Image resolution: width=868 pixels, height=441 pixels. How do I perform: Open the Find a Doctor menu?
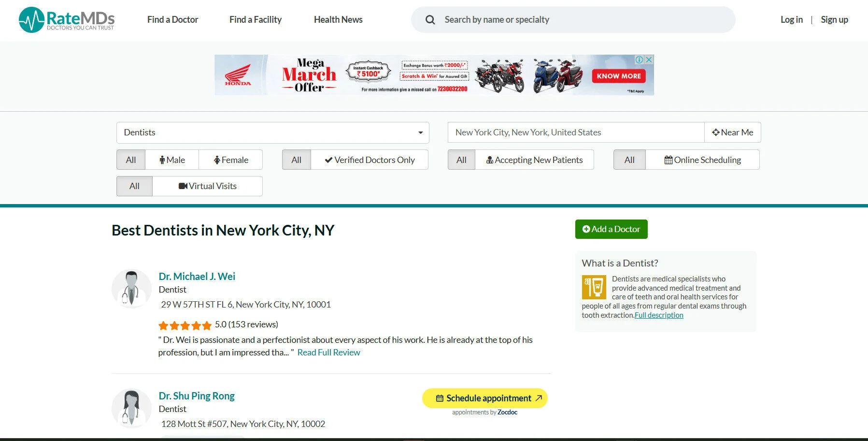pos(172,19)
